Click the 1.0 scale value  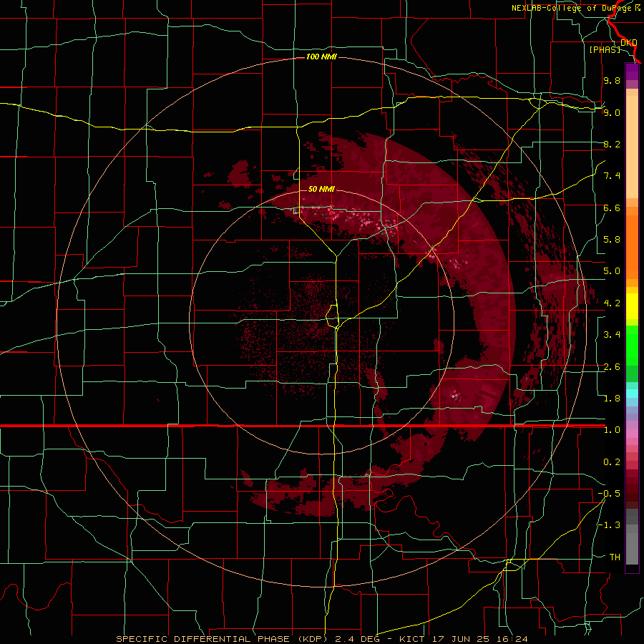tap(612, 430)
